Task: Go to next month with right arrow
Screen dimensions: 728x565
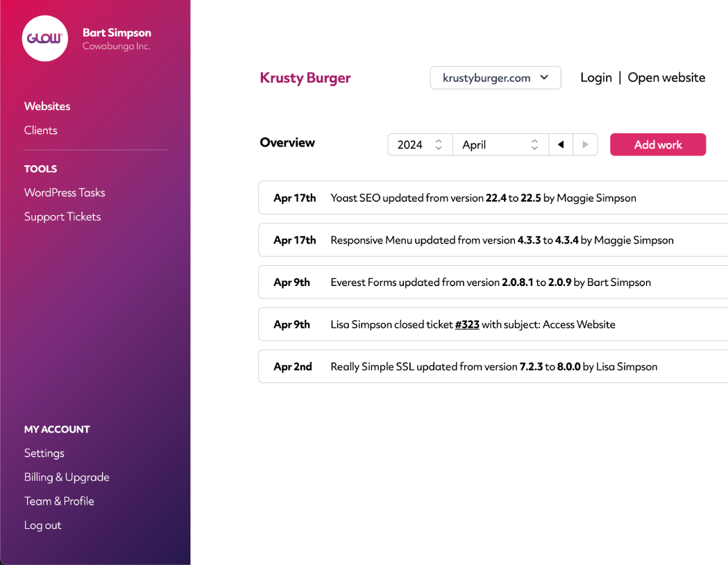Action: click(586, 144)
